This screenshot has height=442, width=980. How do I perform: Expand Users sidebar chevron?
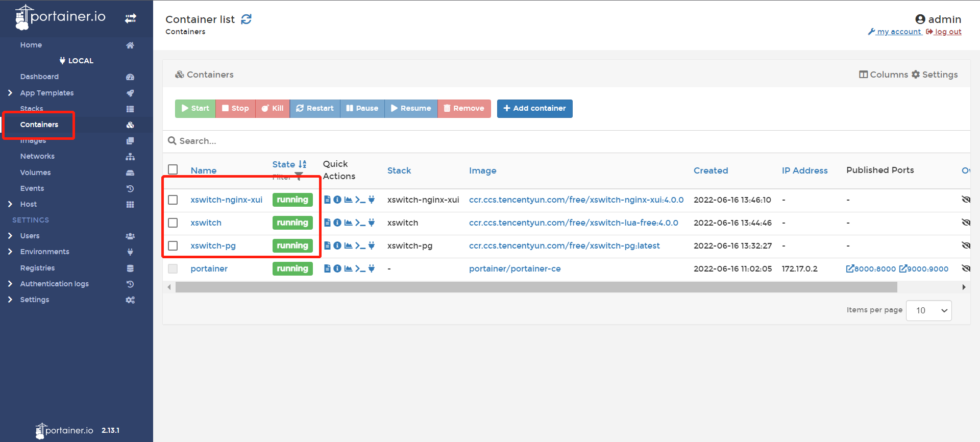pyautogui.click(x=10, y=236)
